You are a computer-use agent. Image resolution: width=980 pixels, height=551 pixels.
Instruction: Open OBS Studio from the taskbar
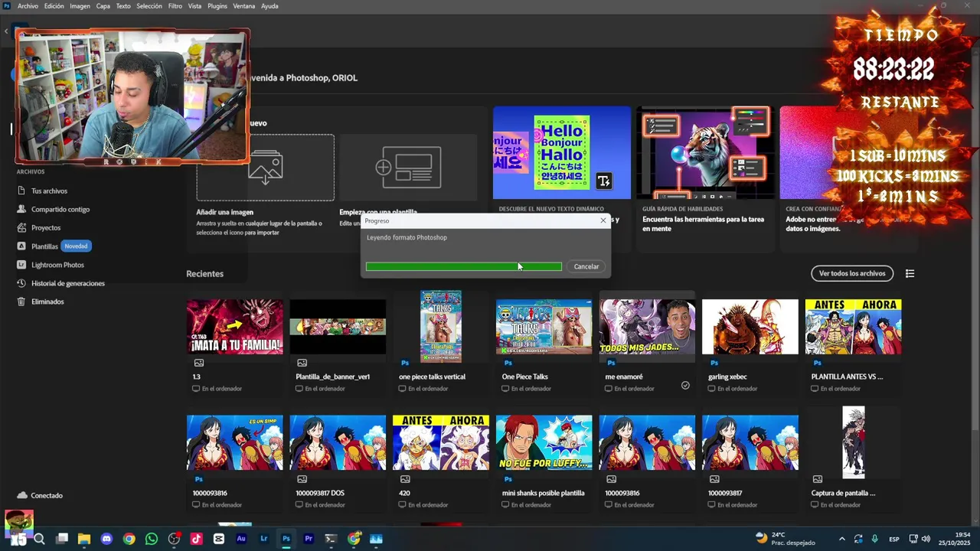[174, 539]
